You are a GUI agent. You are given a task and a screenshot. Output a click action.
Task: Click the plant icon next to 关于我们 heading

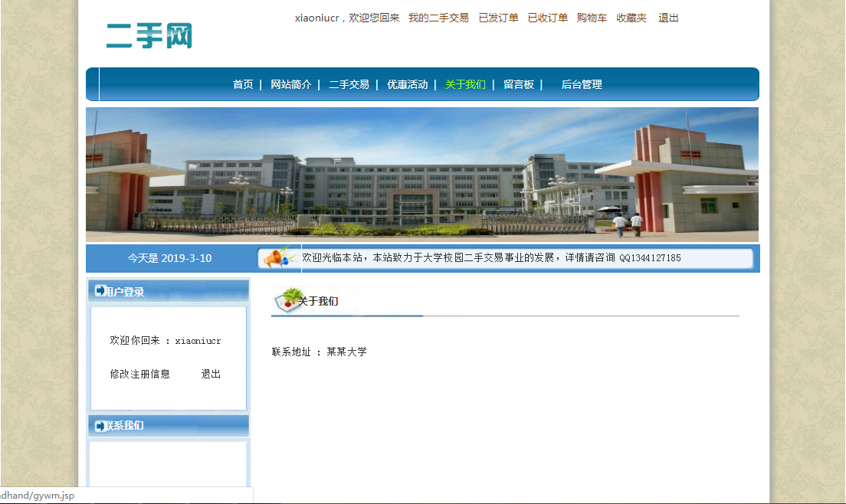288,299
